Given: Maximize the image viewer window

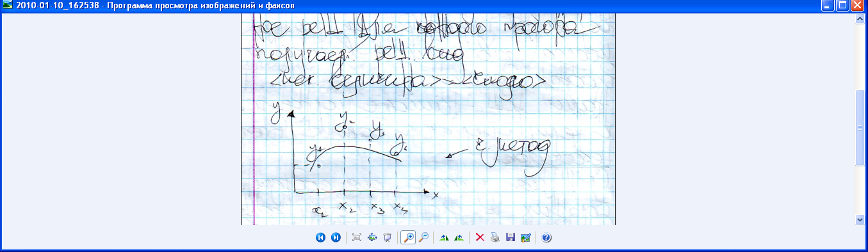Looking at the screenshot, I should (x=842, y=6).
